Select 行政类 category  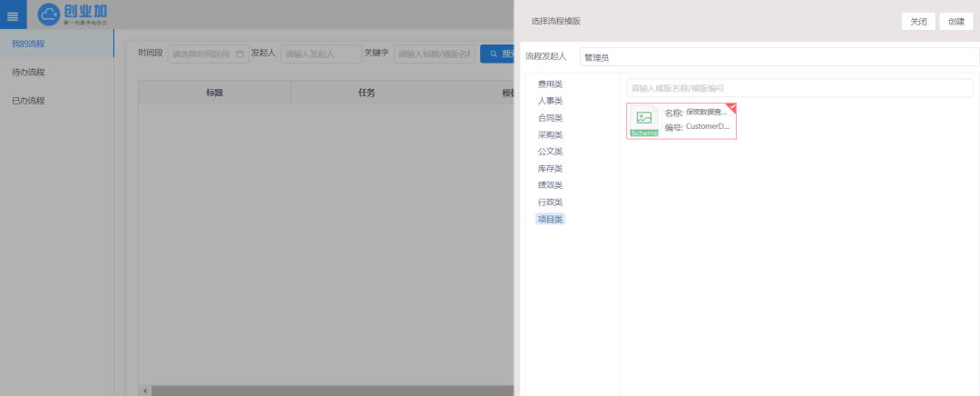[550, 203]
